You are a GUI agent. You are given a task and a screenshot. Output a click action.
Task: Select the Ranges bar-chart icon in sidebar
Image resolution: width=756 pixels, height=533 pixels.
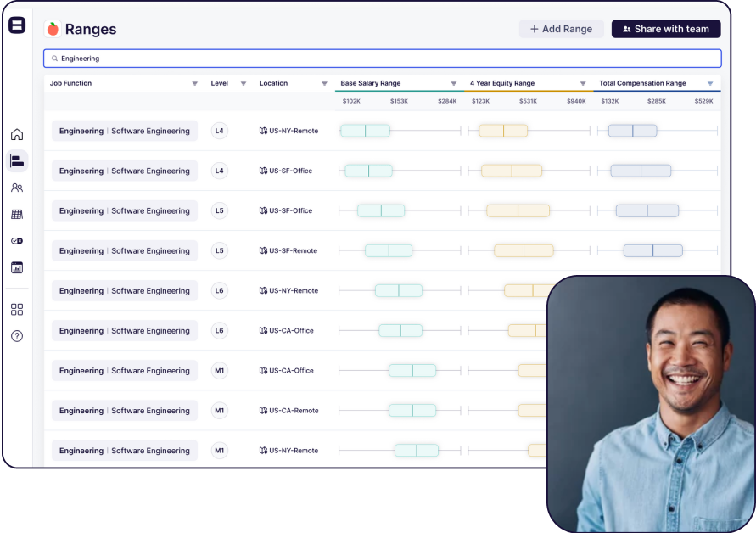[17, 160]
